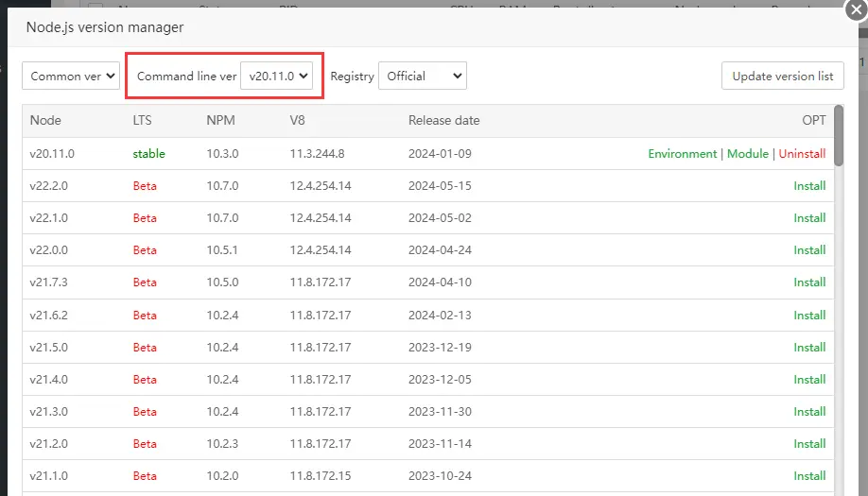Install Node v22.0.0

(x=809, y=250)
